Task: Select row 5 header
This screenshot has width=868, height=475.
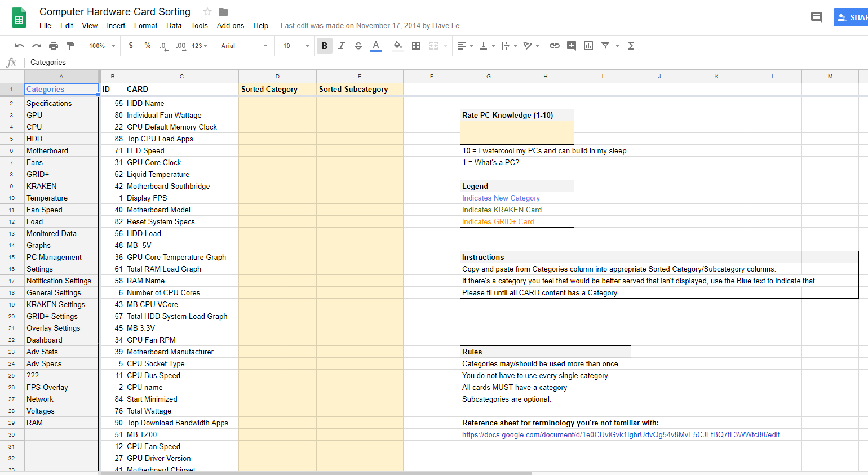Action: [11, 139]
